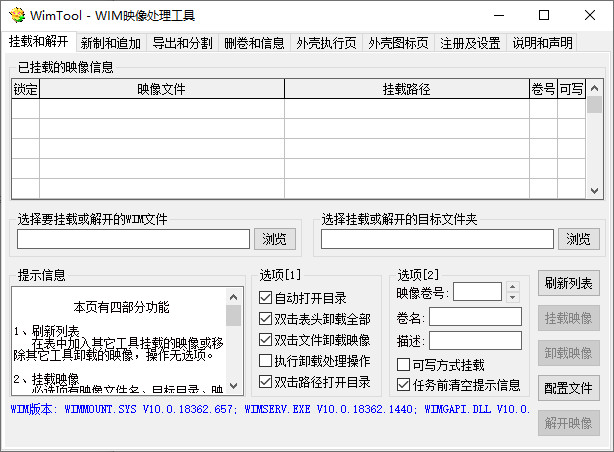Switch to the 新制和追加 tab
This screenshot has height=452, width=614.
pos(110,43)
